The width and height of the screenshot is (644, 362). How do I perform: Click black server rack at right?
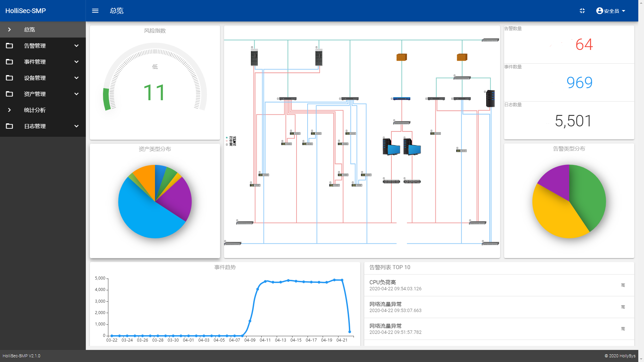click(490, 99)
